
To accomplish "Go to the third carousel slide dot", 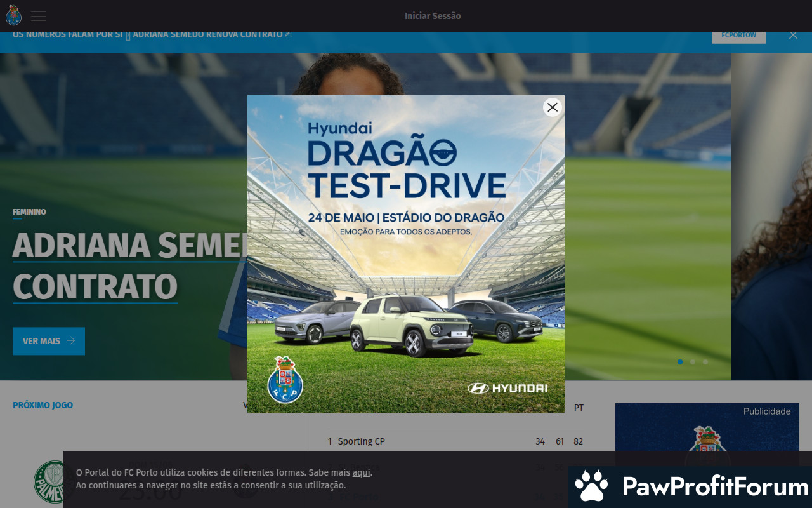I will [x=705, y=362].
